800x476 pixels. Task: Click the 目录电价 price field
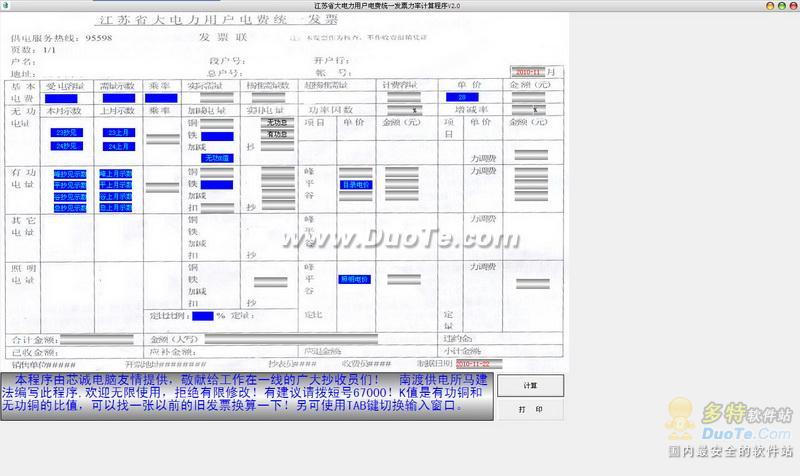click(356, 185)
